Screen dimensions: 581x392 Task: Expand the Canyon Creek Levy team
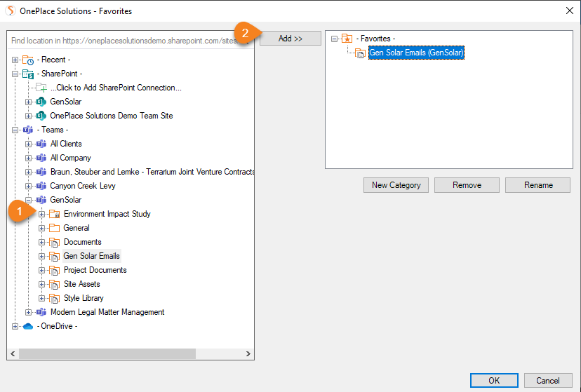coord(28,186)
